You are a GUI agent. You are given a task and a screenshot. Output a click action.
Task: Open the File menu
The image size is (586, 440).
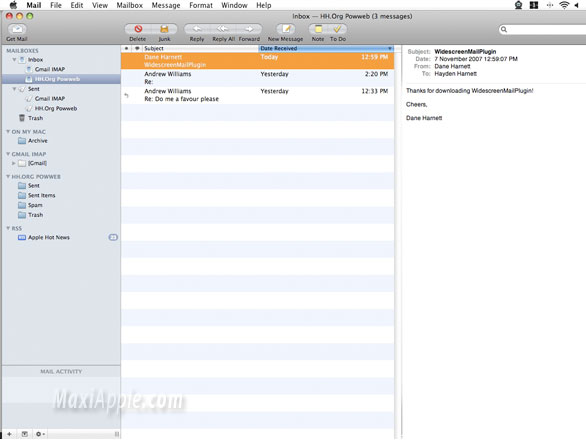pos(56,5)
